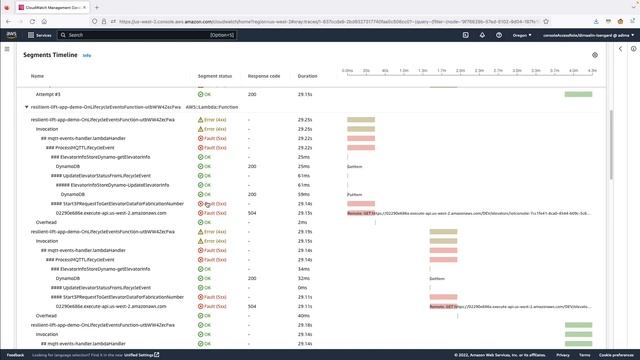This screenshot has height=360, width=640.
Task: Focus the AWS console Search field
Action: (147, 35)
